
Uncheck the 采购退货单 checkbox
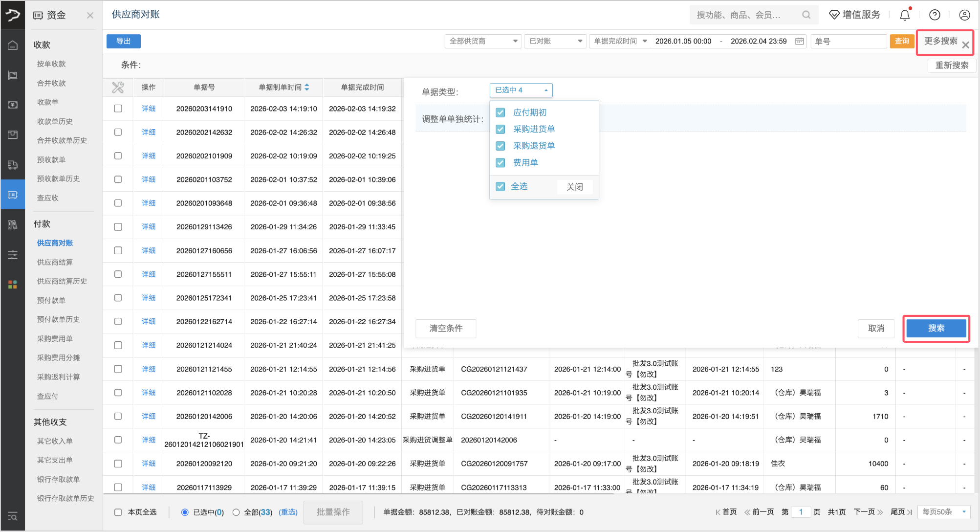(x=501, y=146)
